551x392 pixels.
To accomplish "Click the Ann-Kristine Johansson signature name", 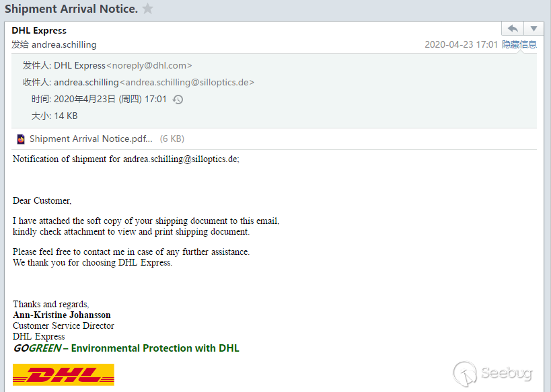I will point(62,315).
